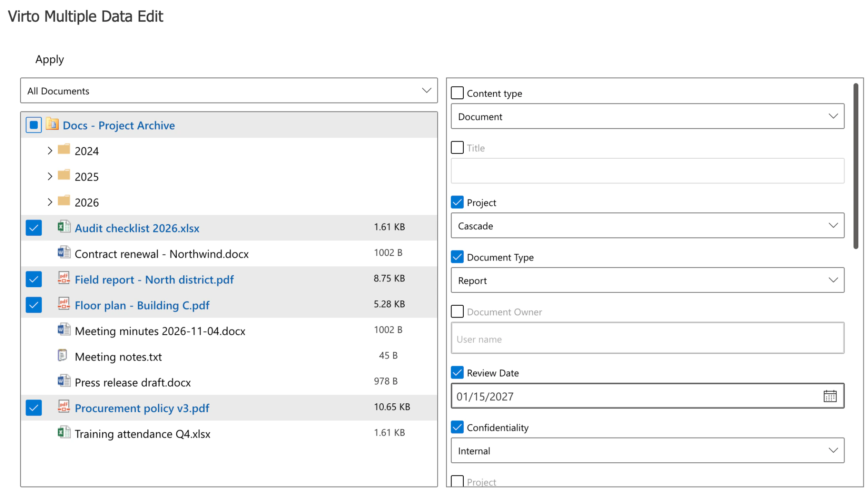
Task: Open the Content type Document dropdown
Action: (647, 116)
